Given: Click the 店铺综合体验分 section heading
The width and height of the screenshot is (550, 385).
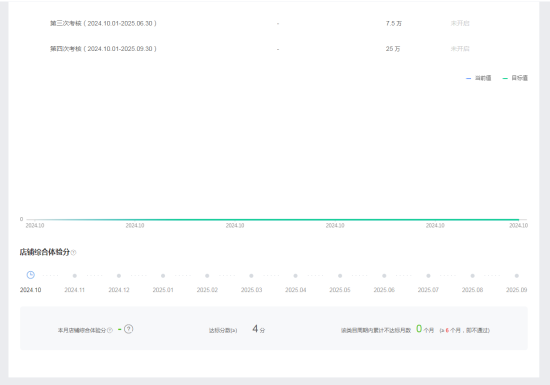Looking at the screenshot, I should point(45,252).
